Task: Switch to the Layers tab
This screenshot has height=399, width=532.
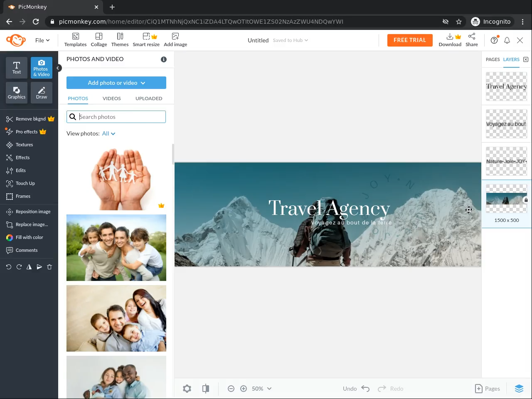Action: [x=511, y=59]
